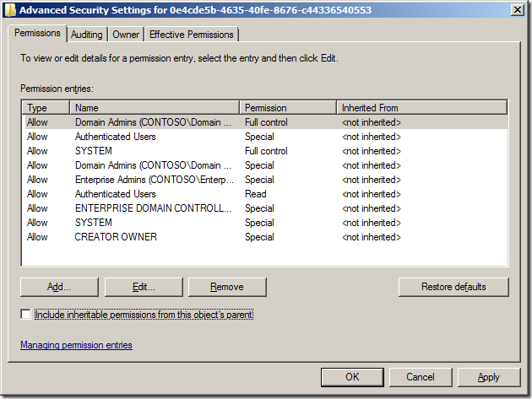The height and width of the screenshot is (399, 532).
Task: Click Restore defaults button
Action: [453, 287]
